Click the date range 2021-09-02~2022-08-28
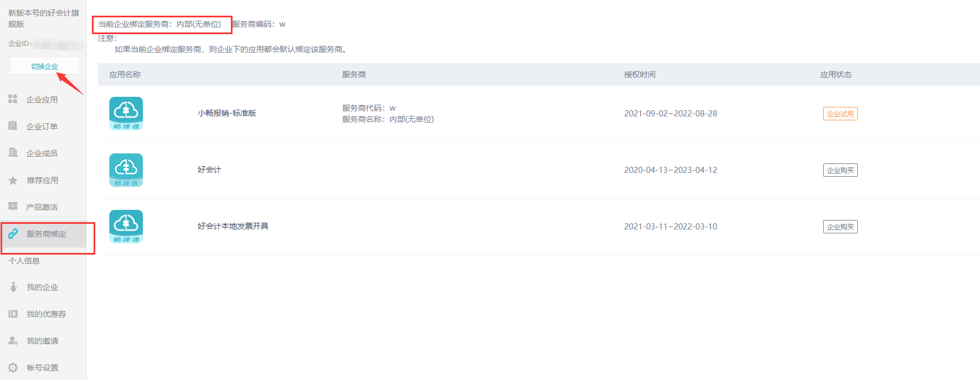The image size is (980, 380). (x=671, y=114)
